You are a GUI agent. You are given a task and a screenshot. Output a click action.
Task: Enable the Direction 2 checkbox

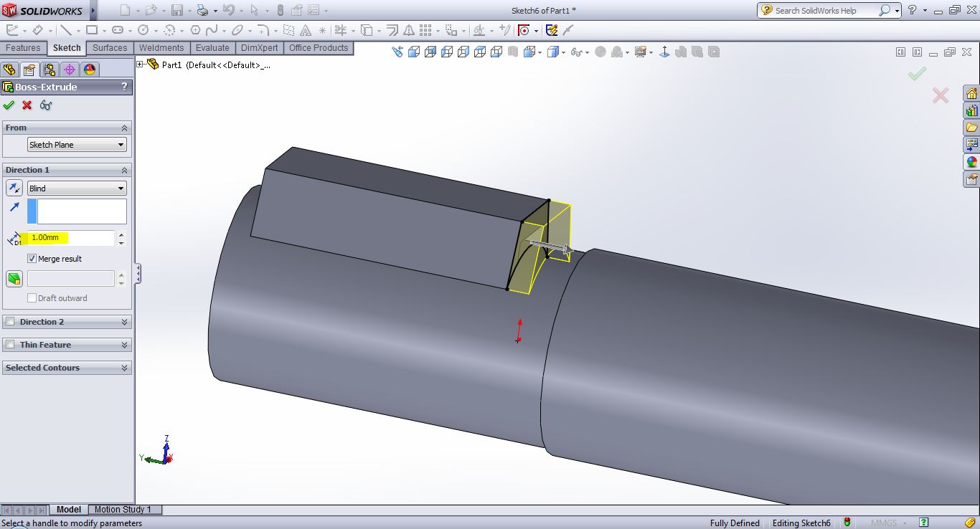click(x=10, y=322)
